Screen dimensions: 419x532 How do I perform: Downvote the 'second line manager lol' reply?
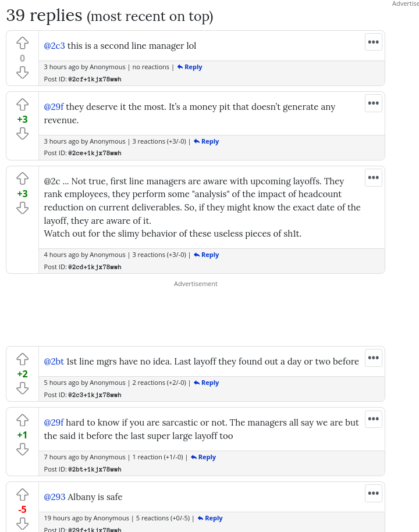22,73
